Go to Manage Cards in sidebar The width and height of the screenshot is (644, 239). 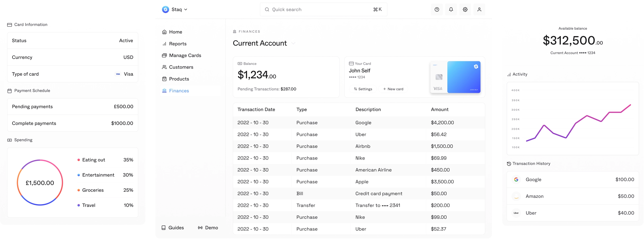coord(185,56)
